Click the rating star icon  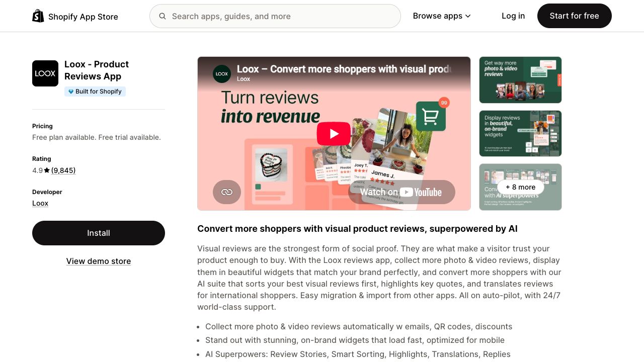tap(47, 170)
